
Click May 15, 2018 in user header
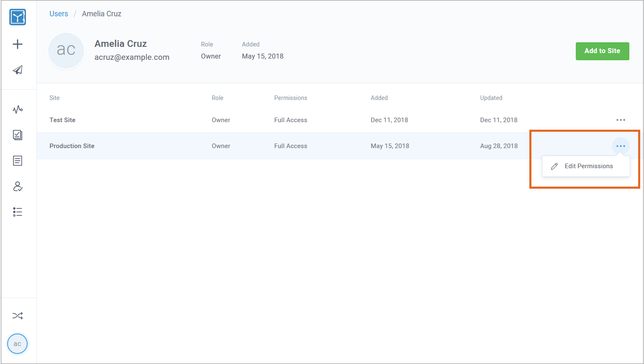coord(263,56)
